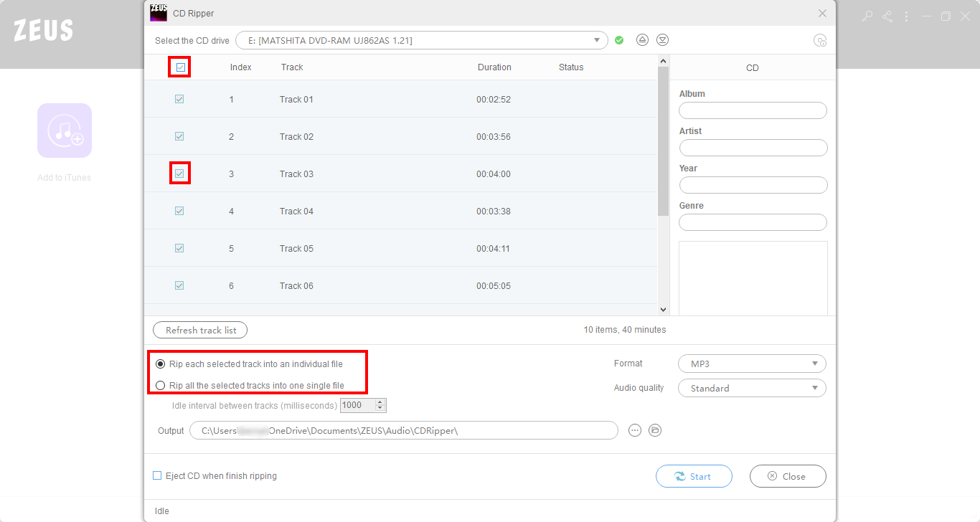Click the Genre input field

pyautogui.click(x=753, y=222)
